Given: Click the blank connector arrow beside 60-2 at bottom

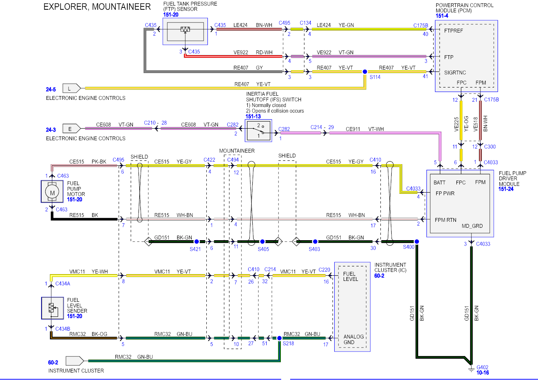Looking at the screenshot, I should [x=75, y=361].
